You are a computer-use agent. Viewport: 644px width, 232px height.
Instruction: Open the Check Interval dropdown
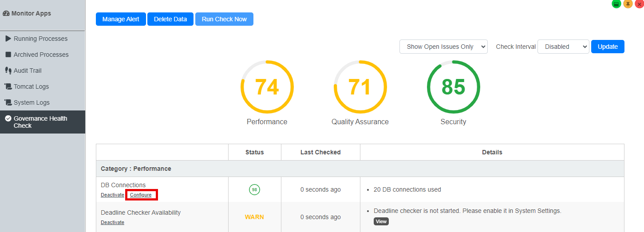(x=563, y=47)
